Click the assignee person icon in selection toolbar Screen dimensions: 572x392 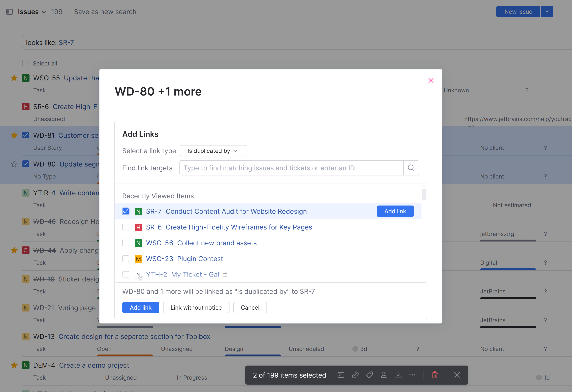coord(384,375)
